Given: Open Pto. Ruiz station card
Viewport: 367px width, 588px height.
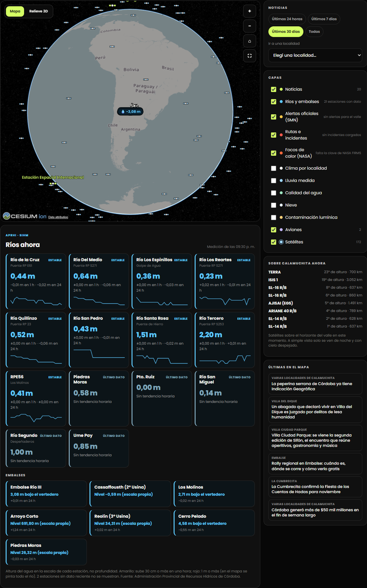Looking at the screenshot, I should [162, 399].
